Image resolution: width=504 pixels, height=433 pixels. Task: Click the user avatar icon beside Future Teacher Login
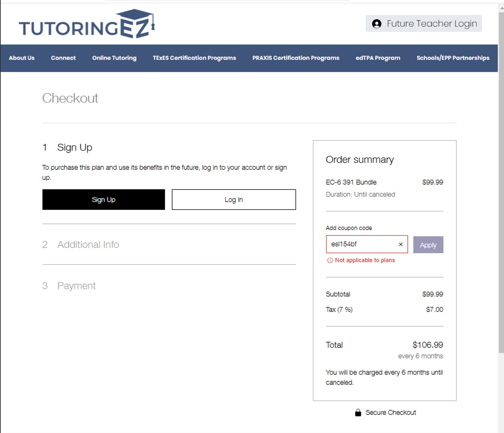pos(377,24)
